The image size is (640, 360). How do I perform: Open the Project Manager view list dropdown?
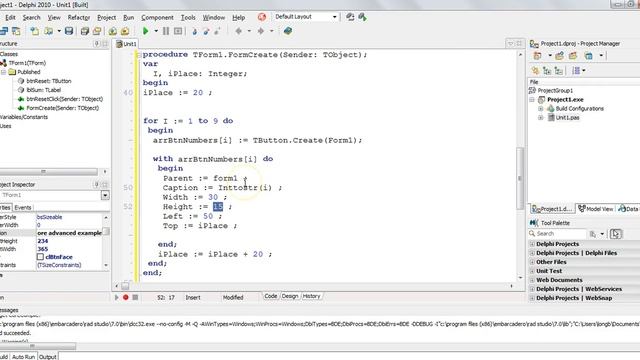coord(584,71)
